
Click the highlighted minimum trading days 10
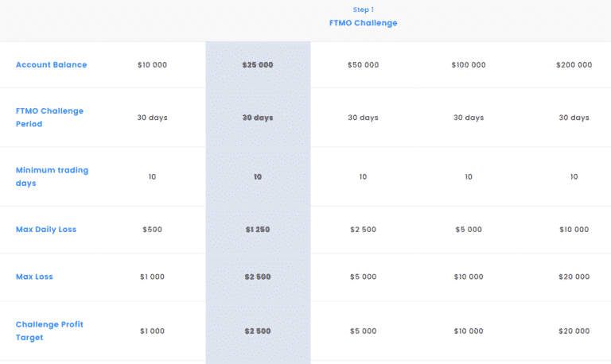tap(258, 176)
